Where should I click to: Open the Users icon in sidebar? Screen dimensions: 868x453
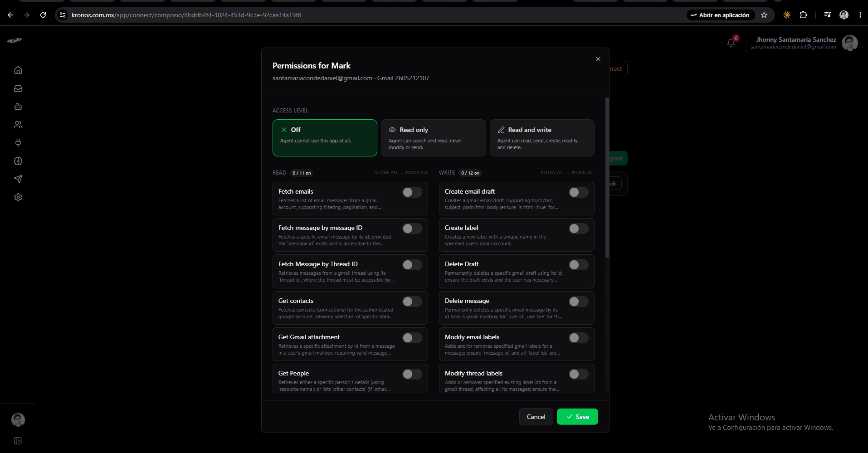tap(18, 125)
